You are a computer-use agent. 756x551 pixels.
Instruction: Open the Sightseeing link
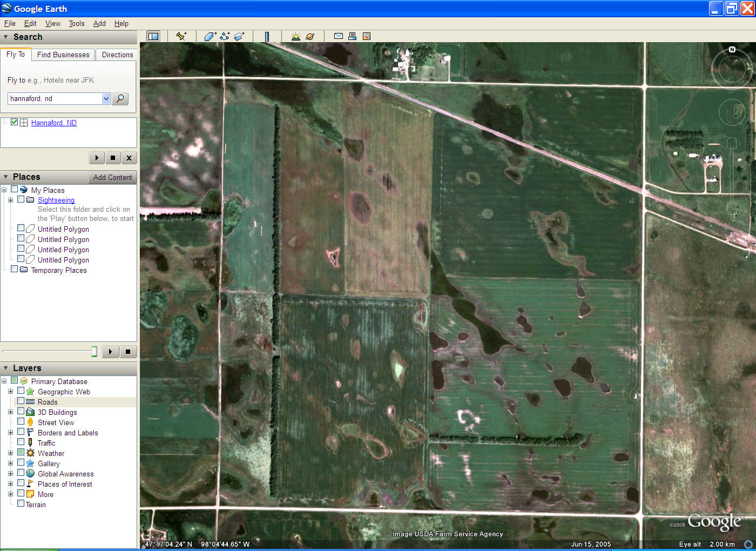tap(56, 200)
